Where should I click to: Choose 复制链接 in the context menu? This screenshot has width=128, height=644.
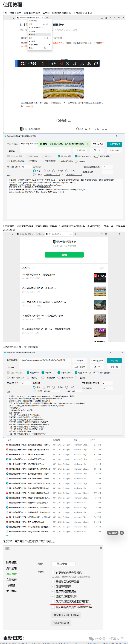tap(40, 34)
